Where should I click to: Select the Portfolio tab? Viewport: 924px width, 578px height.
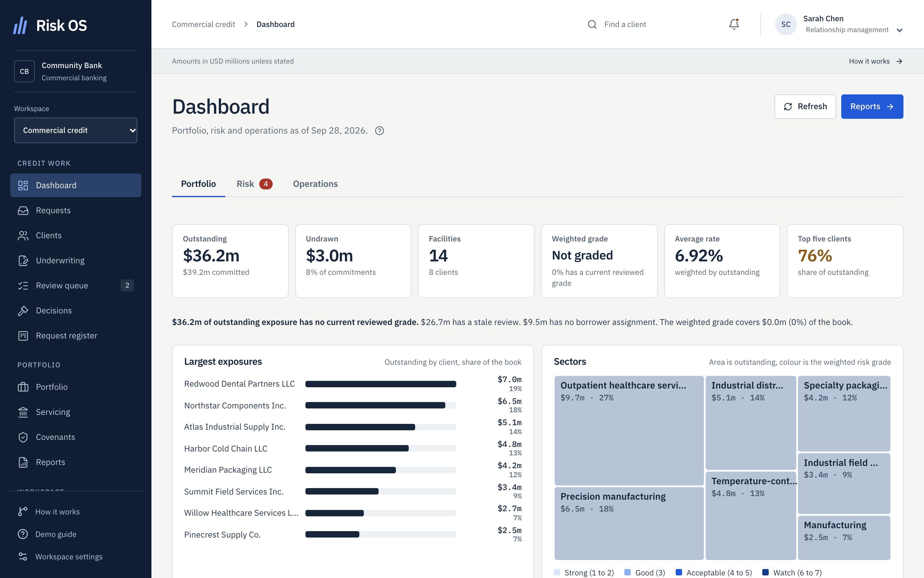point(198,184)
